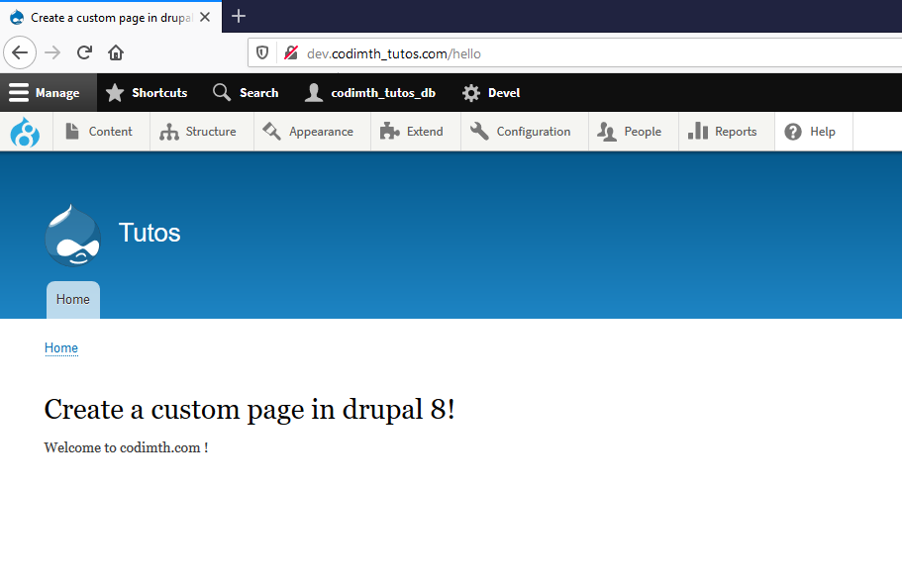This screenshot has height=588, width=902.
Task: Open the People admin section
Action: tap(632, 131)
